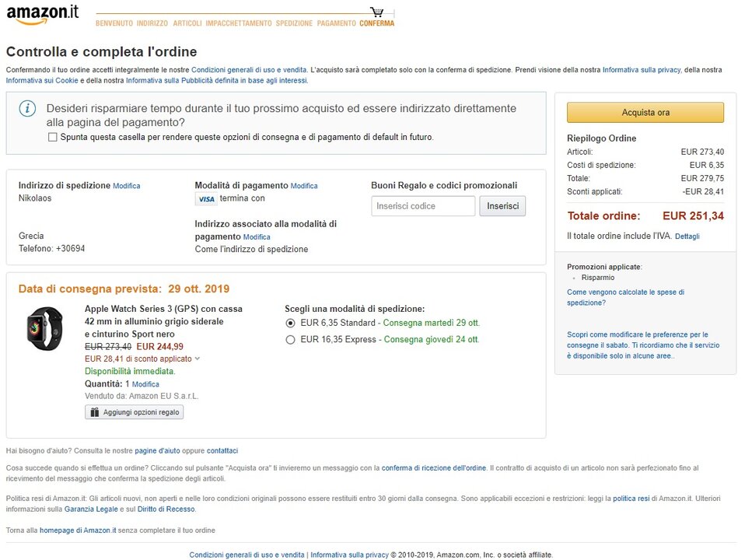Click the promotional code input field

coord(423,206)
